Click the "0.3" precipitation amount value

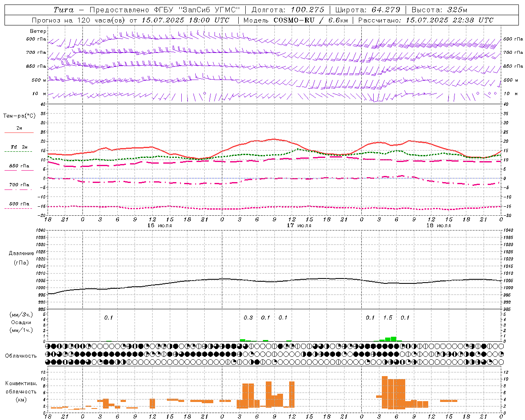point(248,317)
